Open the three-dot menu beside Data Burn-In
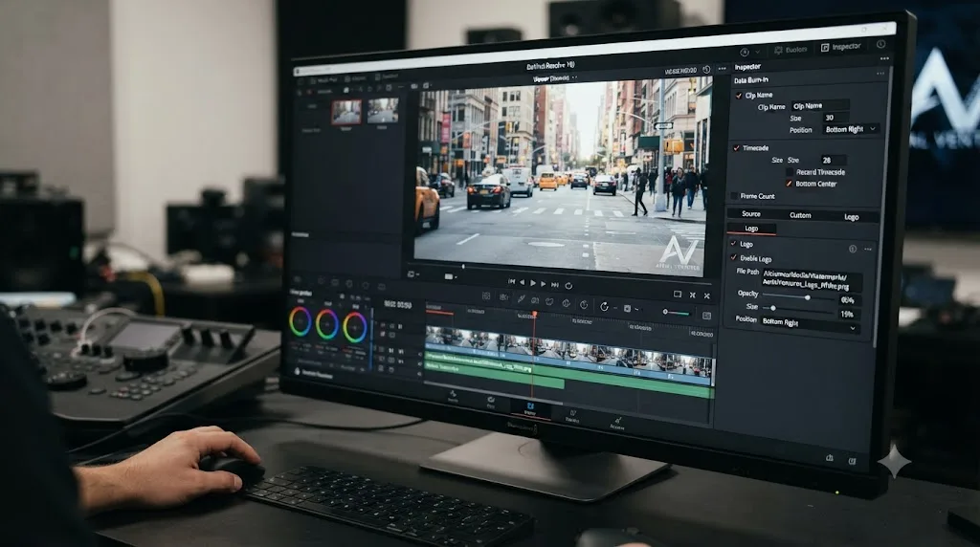Image resolution: width=980 pixels, height=547 pixels. [880, 74]
